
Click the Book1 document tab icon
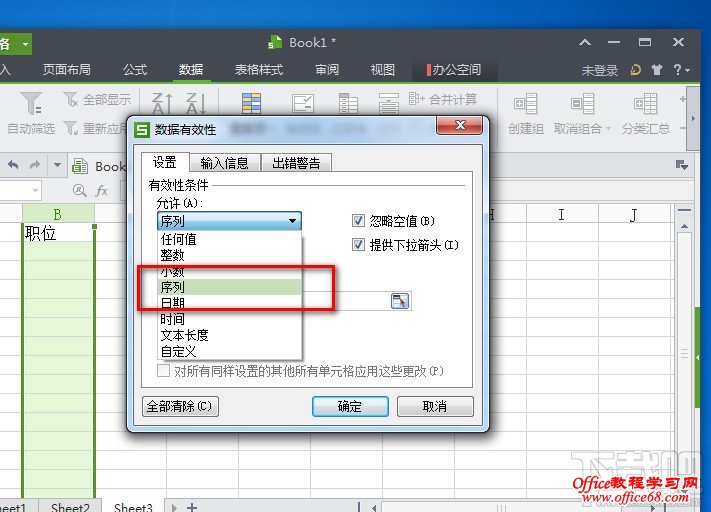click(x=80, y=166)
